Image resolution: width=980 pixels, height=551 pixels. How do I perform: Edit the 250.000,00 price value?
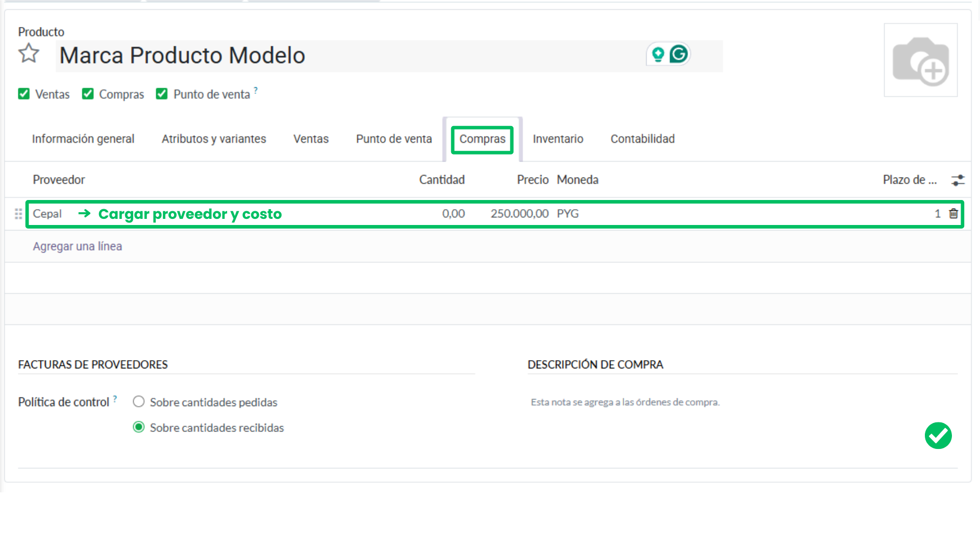520,214
